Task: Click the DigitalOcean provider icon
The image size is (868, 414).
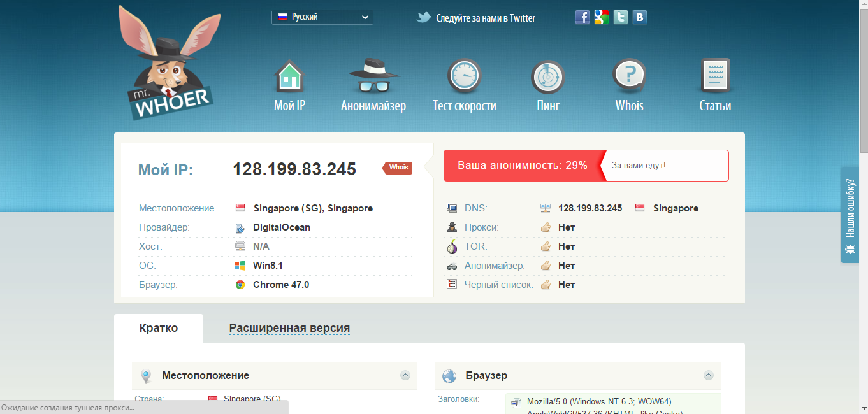Action: [x=240, y=228]
